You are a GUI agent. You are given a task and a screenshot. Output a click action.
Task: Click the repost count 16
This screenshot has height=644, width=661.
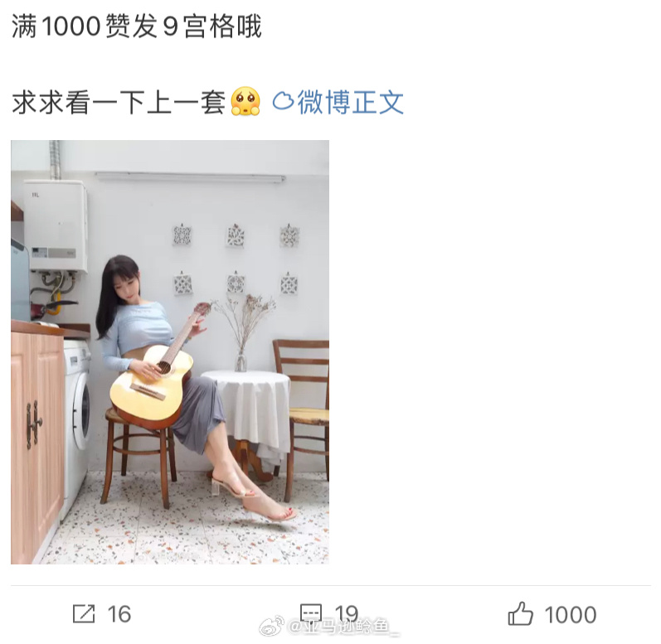point(119,614)
